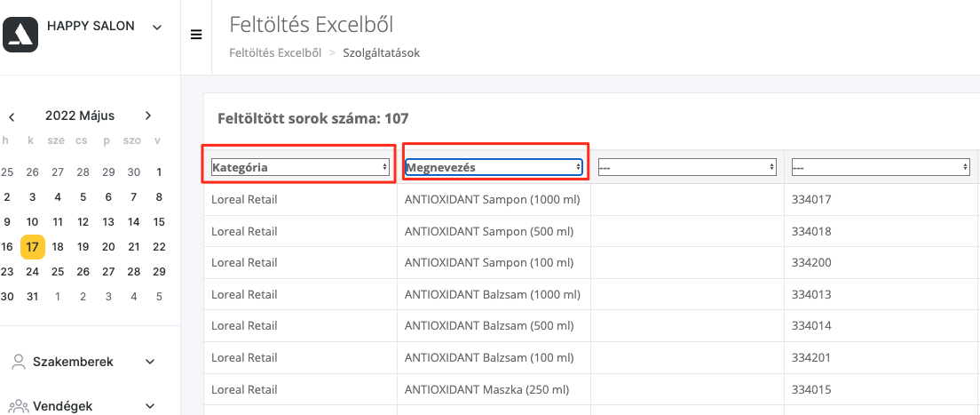
Task: Click the cell with code 334013
Action: (881, 294)
